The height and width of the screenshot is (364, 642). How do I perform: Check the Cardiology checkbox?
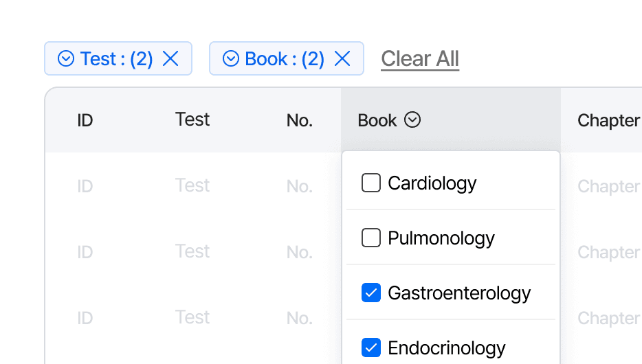(x=371, y=183)
